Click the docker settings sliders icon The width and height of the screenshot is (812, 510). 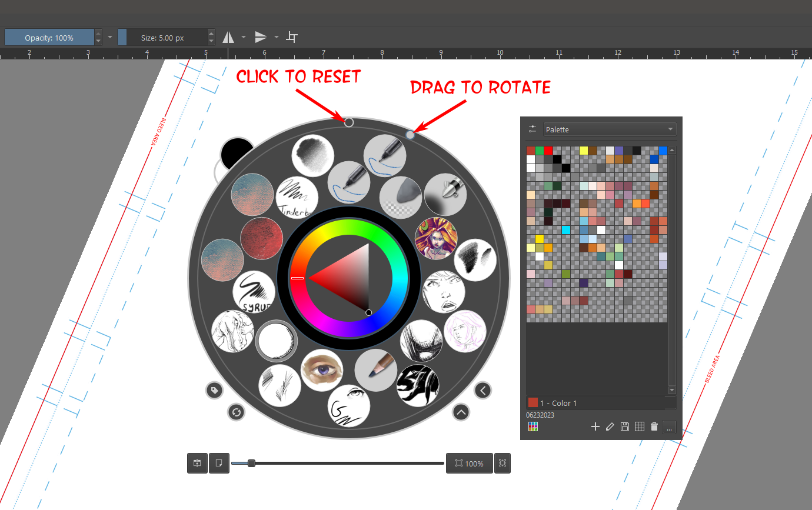point(533,129)
